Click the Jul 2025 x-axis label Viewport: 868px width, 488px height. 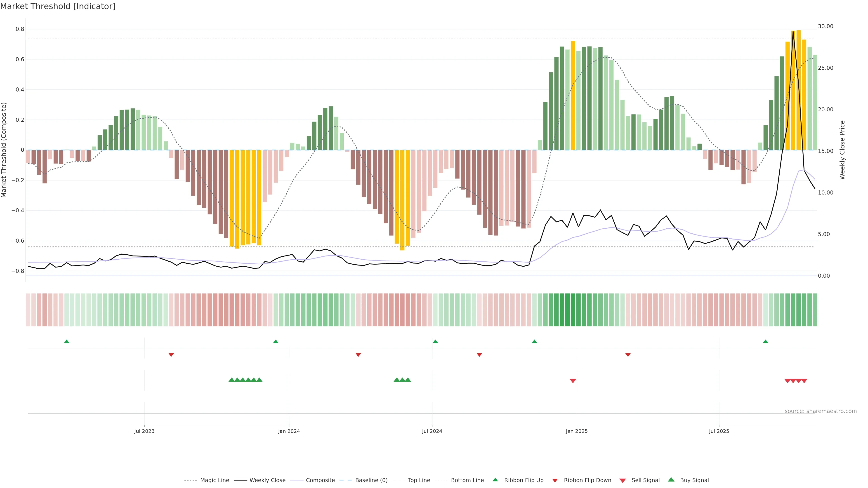(x=719, y=431)
